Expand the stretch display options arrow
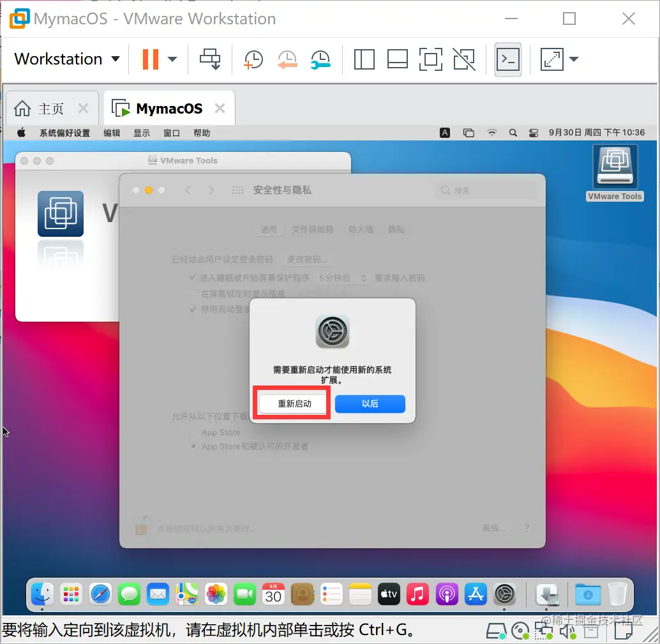The image size is (660, 644). pyautogui.click(x=573, y=59)
